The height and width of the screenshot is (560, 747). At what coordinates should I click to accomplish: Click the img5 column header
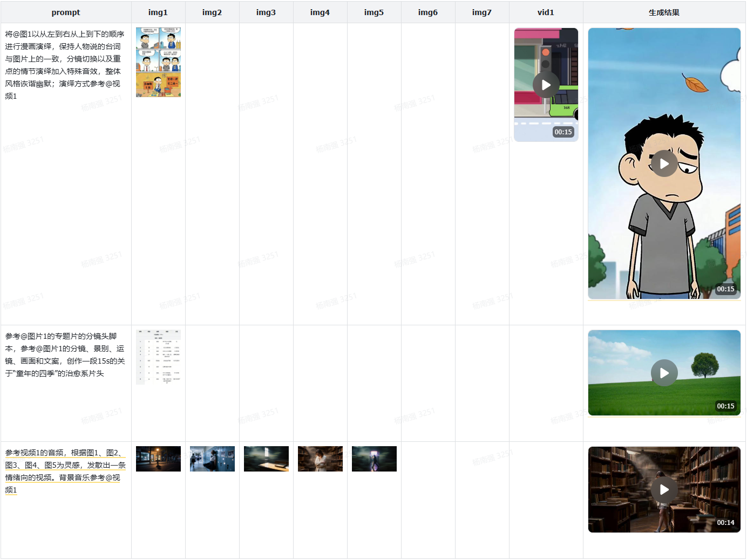pyautogui.click(x=374, y=12)
